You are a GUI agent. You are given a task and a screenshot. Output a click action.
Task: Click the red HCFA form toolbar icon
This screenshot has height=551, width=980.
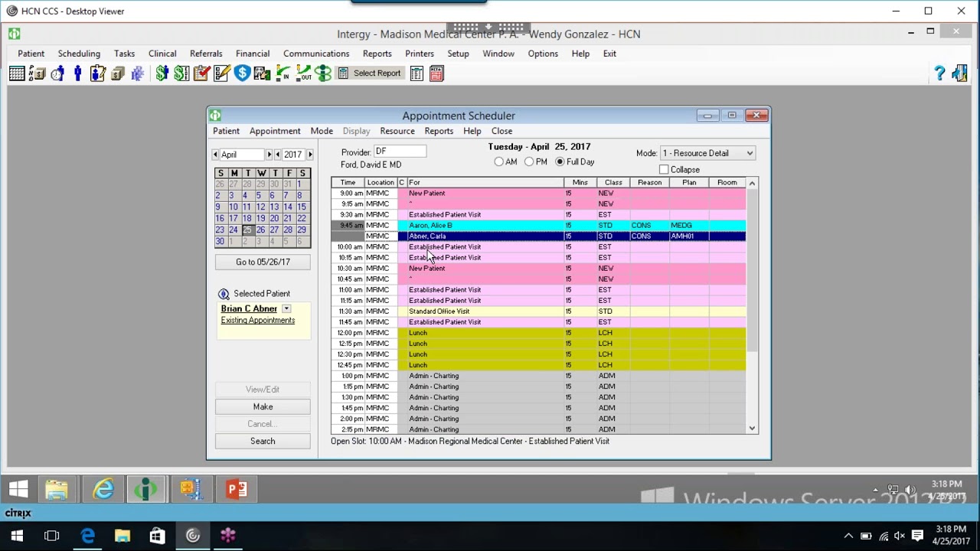[436, 73]
